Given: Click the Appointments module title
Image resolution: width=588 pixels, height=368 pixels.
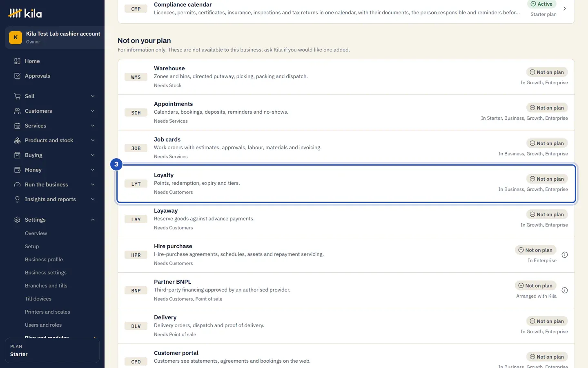Looking at the screenshot, I should [x=173, y=104].
